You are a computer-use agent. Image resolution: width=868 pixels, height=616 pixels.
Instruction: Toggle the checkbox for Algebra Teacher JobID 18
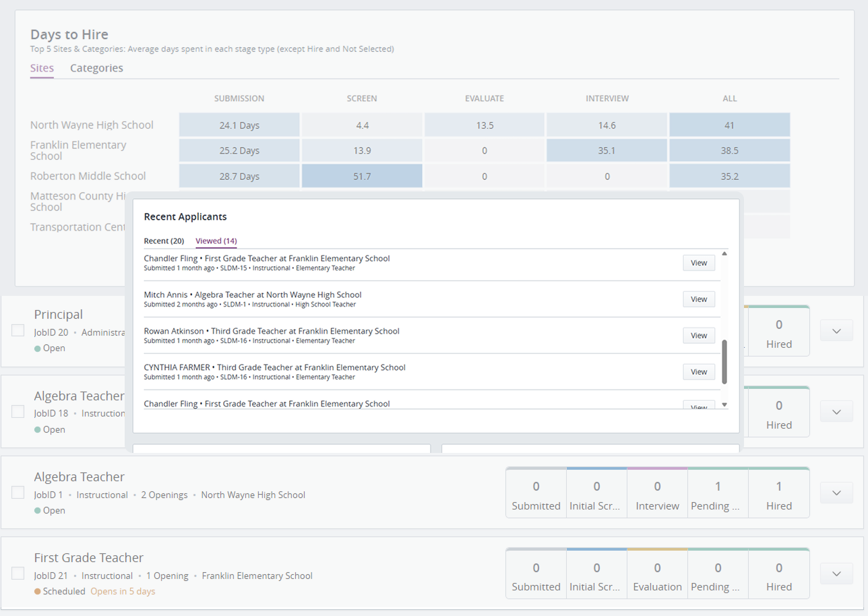[x=18, y=411]
